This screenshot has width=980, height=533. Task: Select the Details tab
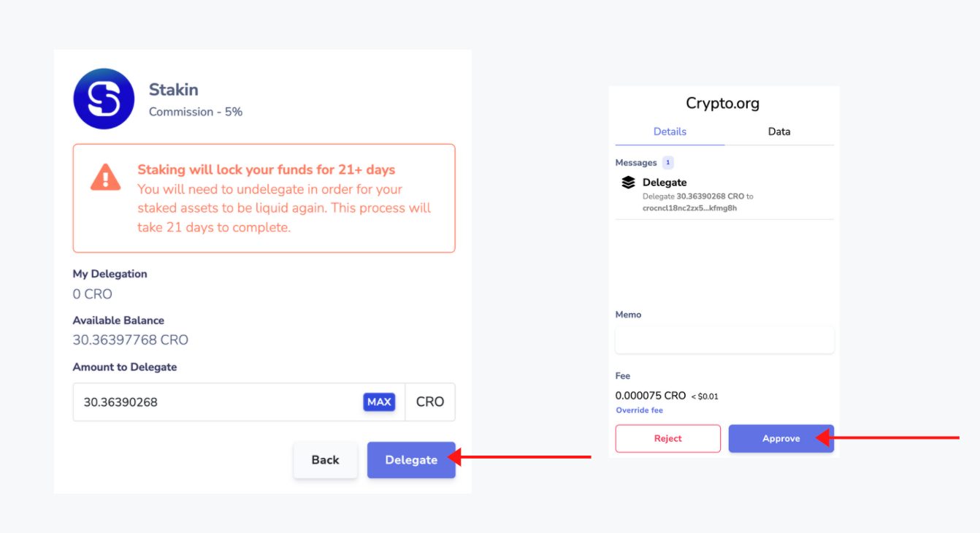click(x=670, y=132)
